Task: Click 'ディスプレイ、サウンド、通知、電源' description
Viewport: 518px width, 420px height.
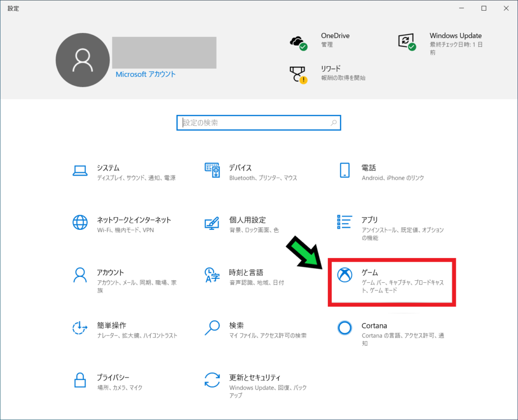Action: (136, 178)
